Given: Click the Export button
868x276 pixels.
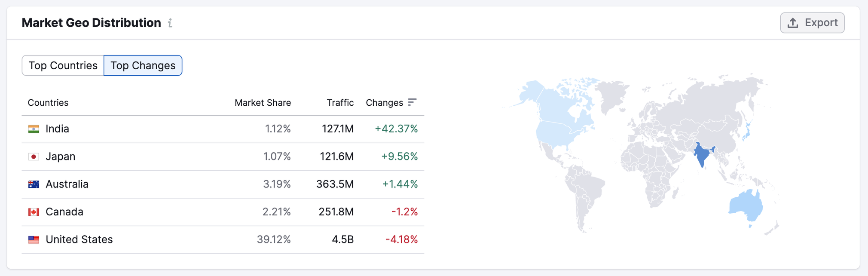Looking at the screenshot, I should (812, 23).
